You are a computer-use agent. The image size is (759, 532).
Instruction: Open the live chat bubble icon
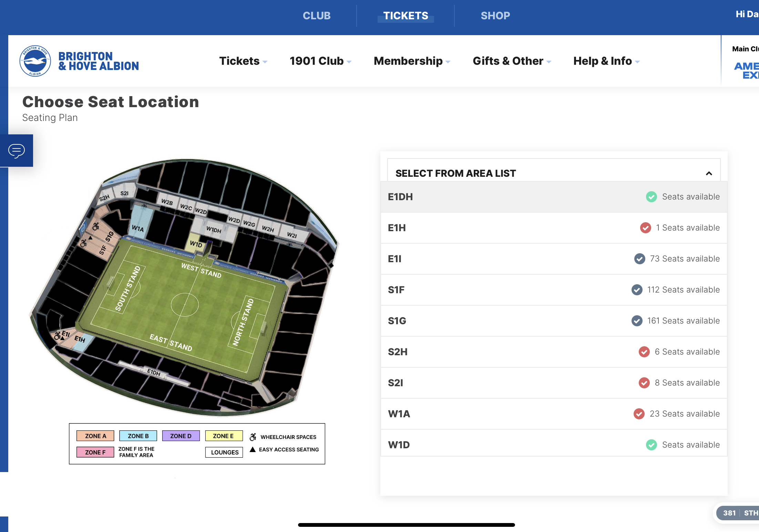pyautogui.click(x=17, y=151)
